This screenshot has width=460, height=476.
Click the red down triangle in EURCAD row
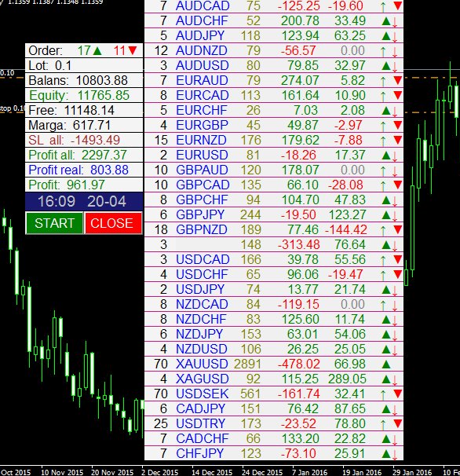pyautogui.click(x=398, y=95)
